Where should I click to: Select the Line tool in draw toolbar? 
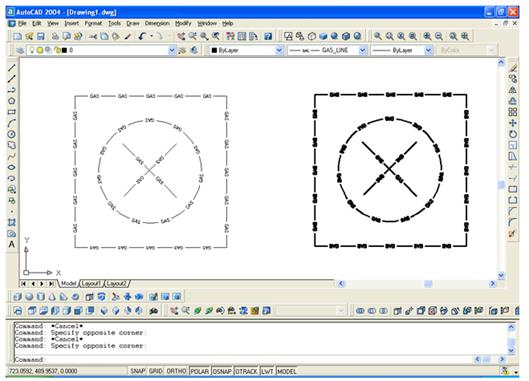(x=11, y=68)
